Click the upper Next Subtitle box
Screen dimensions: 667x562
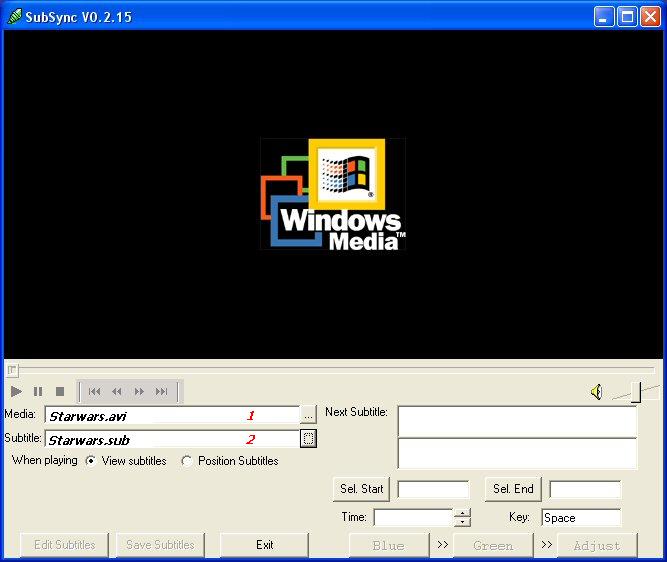(517, 421)
